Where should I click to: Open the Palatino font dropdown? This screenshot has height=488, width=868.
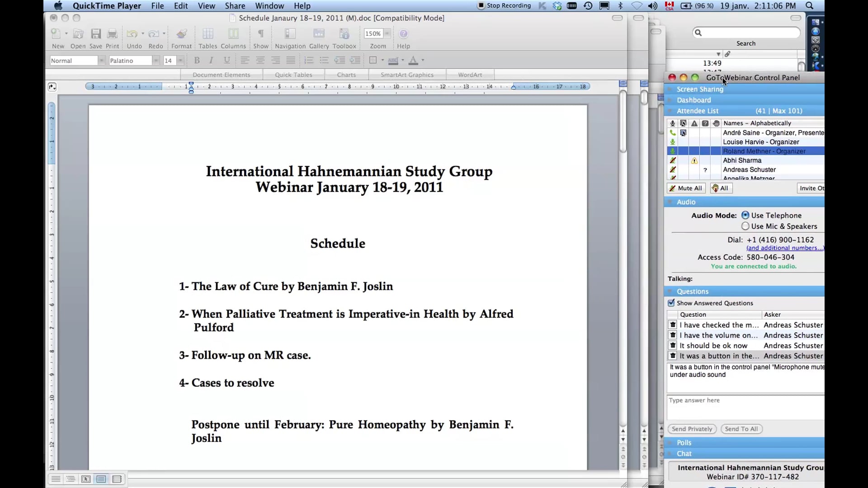(156, 60)
